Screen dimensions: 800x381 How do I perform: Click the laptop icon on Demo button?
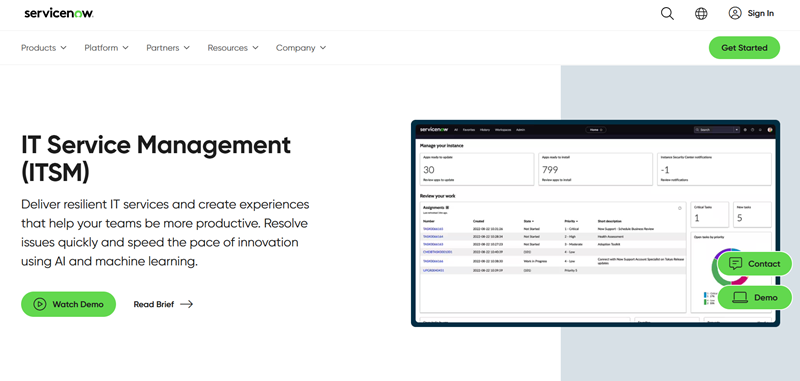740,297
